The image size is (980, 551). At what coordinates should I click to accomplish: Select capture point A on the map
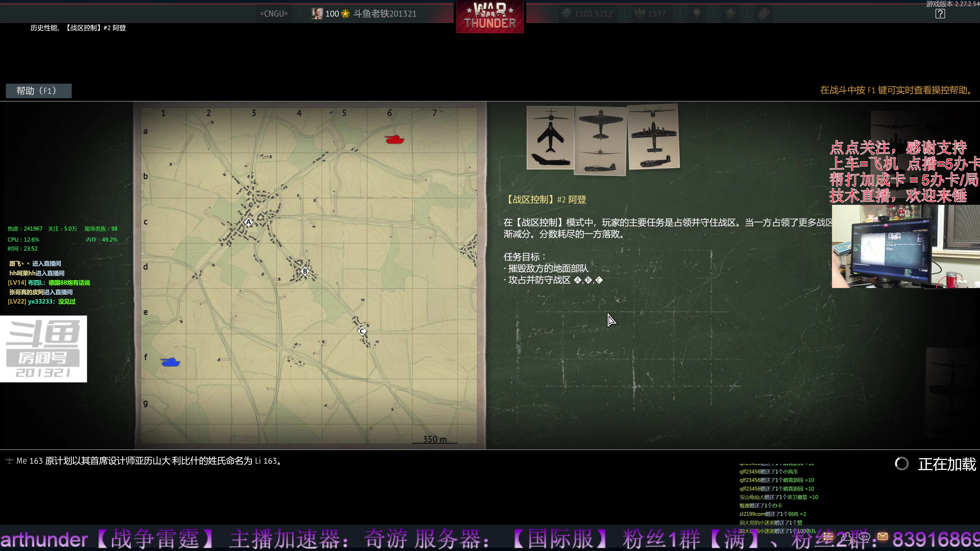pos(248,222)
